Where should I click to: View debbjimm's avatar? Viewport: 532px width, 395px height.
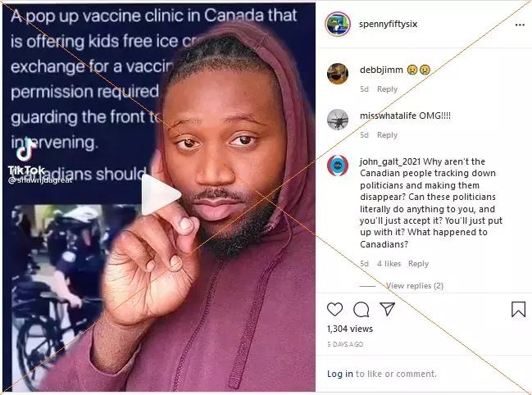coord(338,74)
